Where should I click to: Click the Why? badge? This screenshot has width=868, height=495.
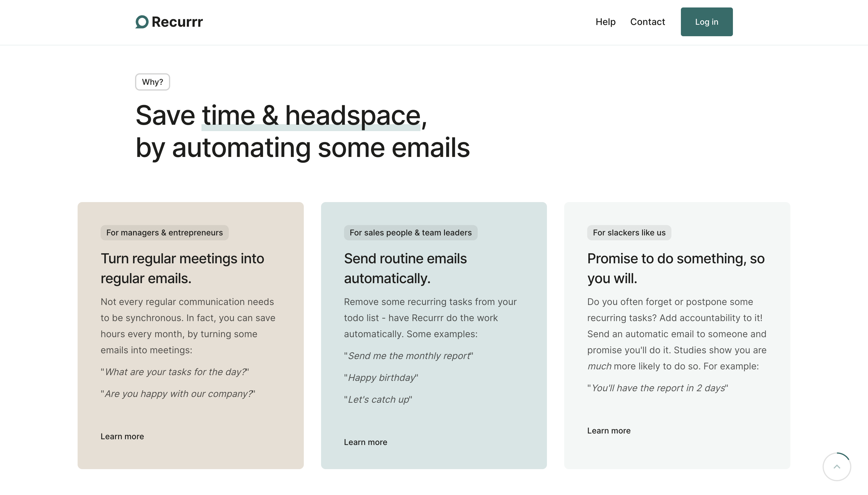[x=153, y=82]
